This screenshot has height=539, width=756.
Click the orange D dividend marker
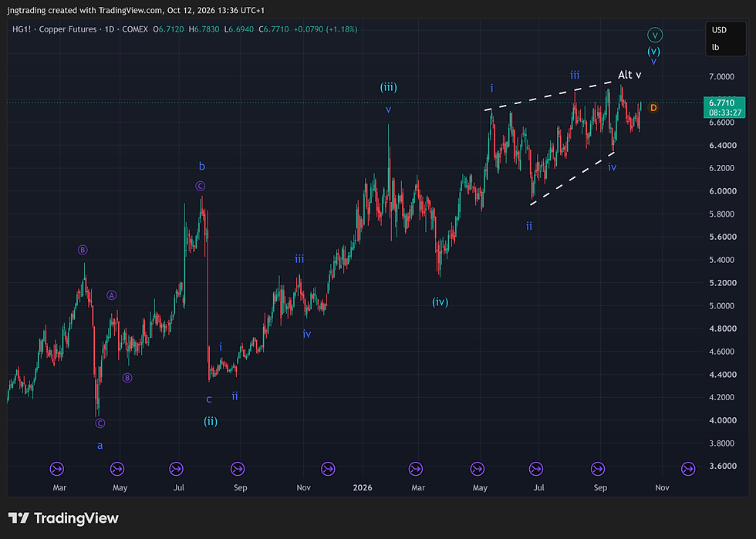653,107
